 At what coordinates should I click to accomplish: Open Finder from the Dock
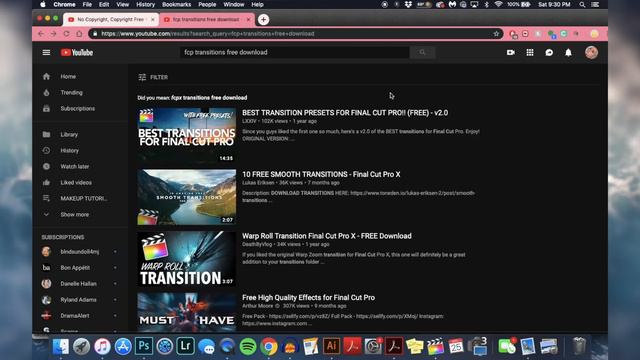(61, 346)
